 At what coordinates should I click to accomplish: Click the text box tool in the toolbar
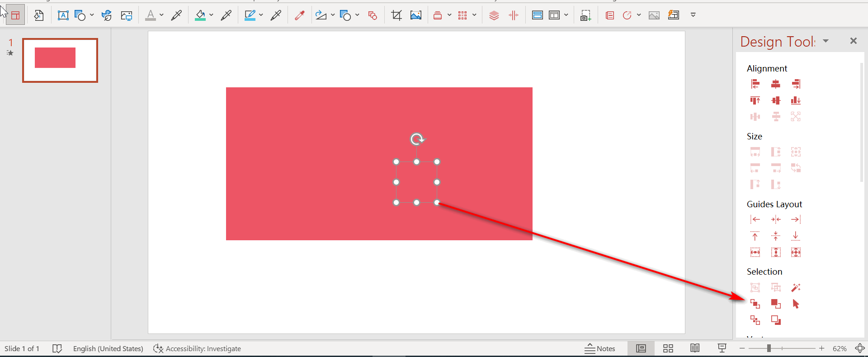pyautogui.click(x=63, y=15)
